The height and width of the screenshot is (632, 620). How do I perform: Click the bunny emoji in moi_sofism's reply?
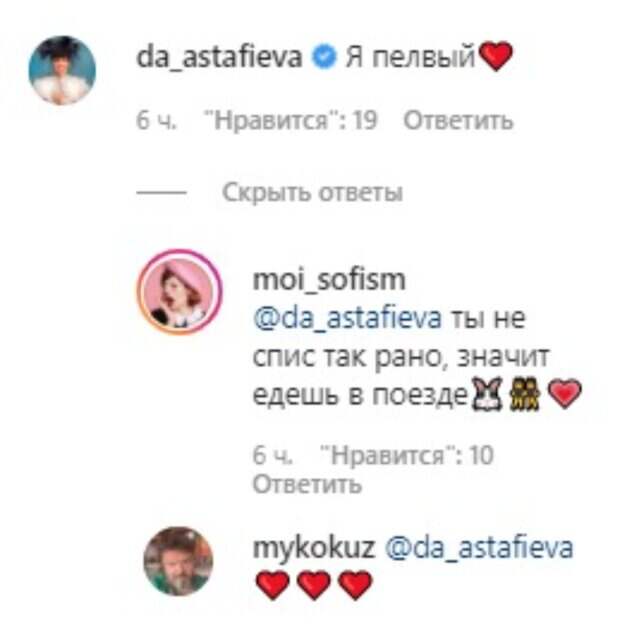tap(487, 394)
